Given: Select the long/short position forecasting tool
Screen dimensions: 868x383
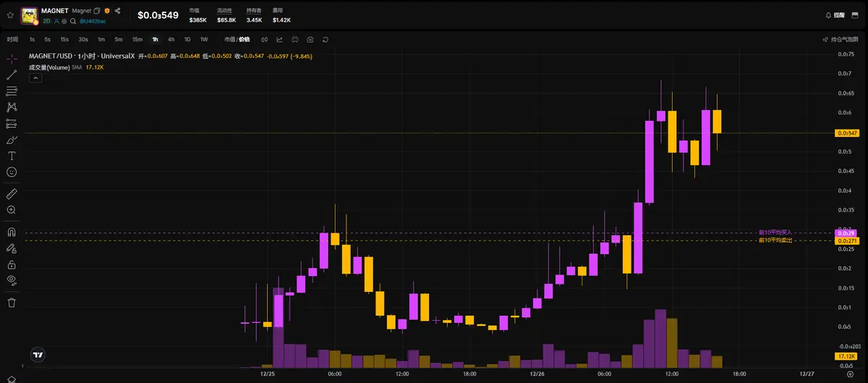Looking at the screenshot, I should [12, 124].
